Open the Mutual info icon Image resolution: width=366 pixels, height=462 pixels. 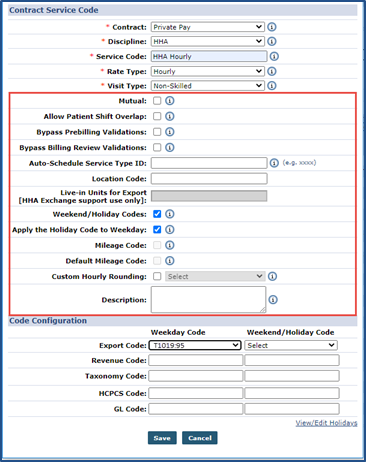pyautogui.click(x=170, y=101)
